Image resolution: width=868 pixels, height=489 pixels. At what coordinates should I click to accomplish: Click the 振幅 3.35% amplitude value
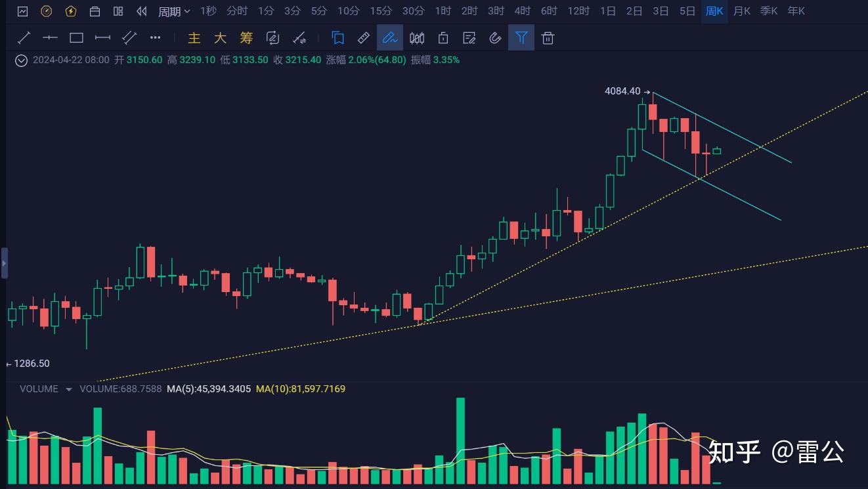[x=435, y=60]
